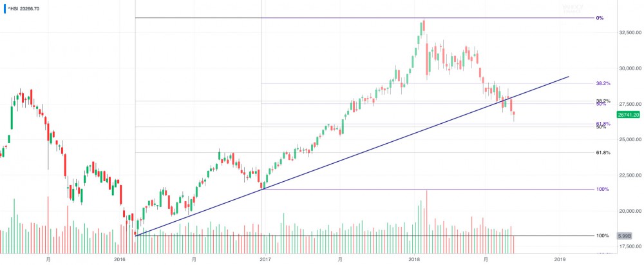Click the green 26741.20 current price tag
Image resolution: width=644 pixels, height=265 pixels.
(629, 114)
